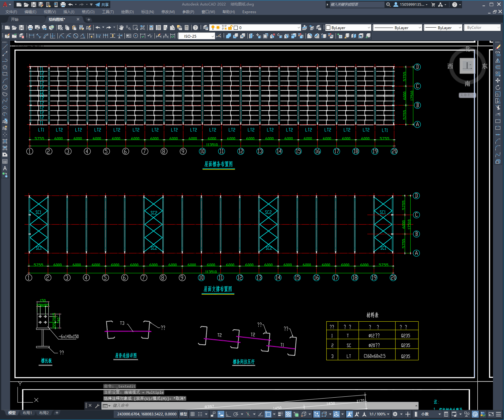Open the Calculator icon in standard toolbar

pos(187,28)
